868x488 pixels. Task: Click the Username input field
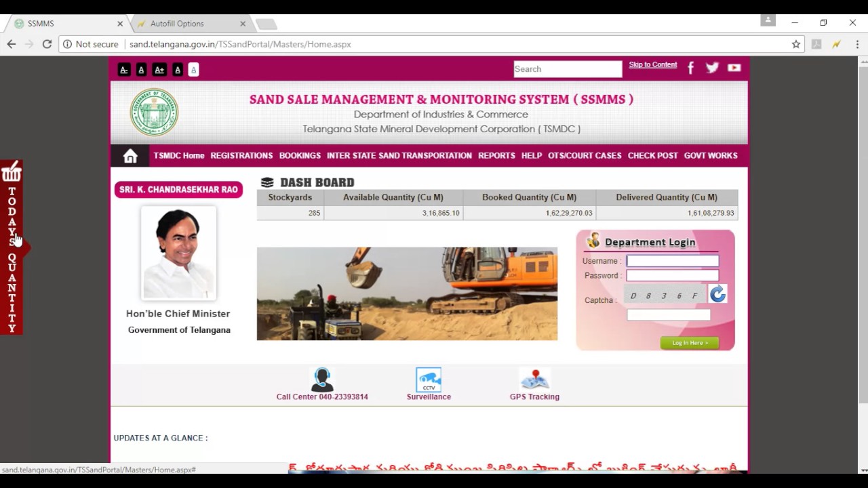(x=673, y=261)
